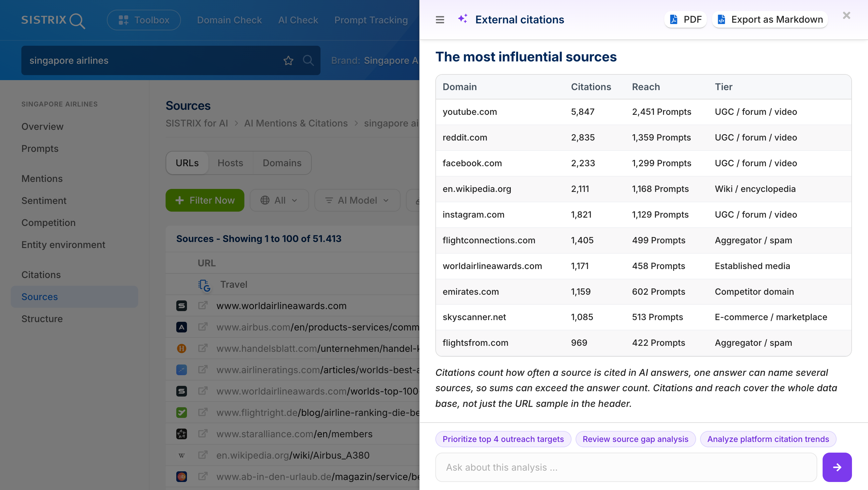Image resolution: width=868 pixels, height=490 pixels.
Task: Click the purple send arrow button
Action: pyautogui.click(x=837, y=467)
